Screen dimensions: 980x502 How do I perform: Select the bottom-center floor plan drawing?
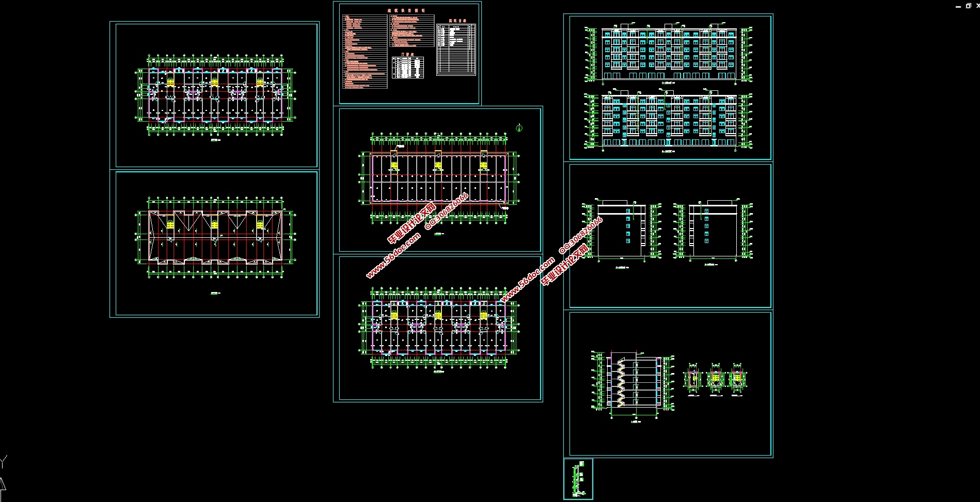point(438,327)
